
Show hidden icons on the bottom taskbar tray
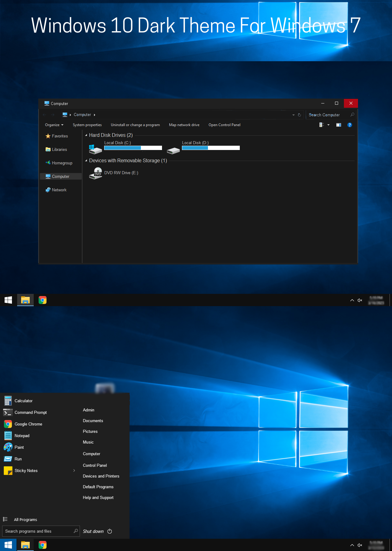(352, 545)
